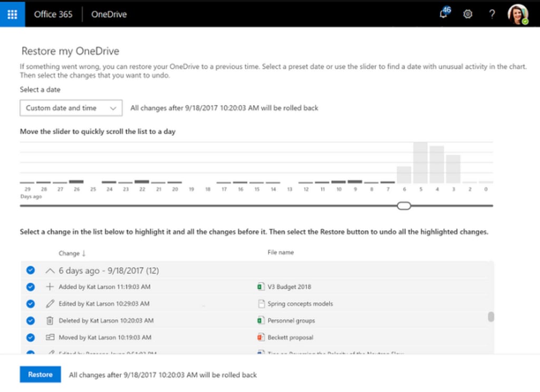The width and height of the screenshot is (540, 392).
Task: Click the blue Restore button
Action: tap(40, 375)
